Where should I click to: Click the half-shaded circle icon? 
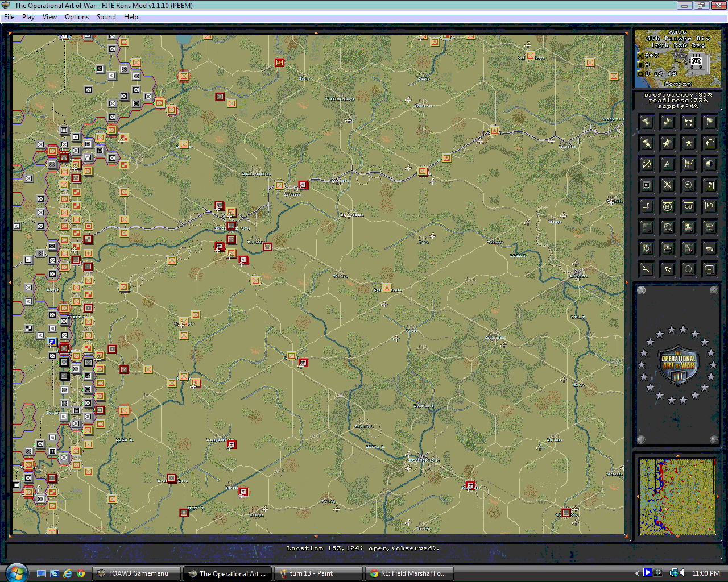tap(710, 164)
